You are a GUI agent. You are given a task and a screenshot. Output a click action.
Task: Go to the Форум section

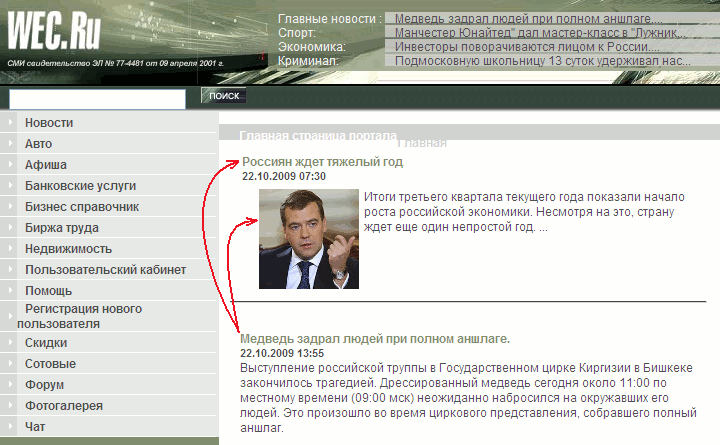tap(45, 385)
